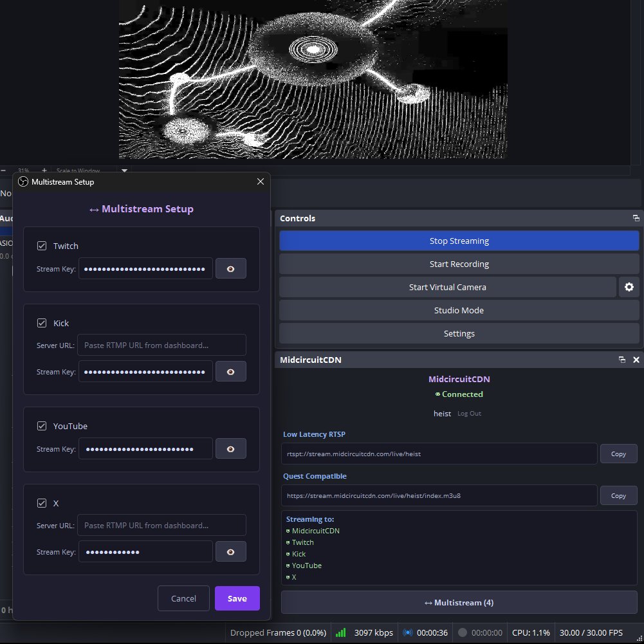Open Multistream (4) setup button
644x644 pixels.
point(459,603)
